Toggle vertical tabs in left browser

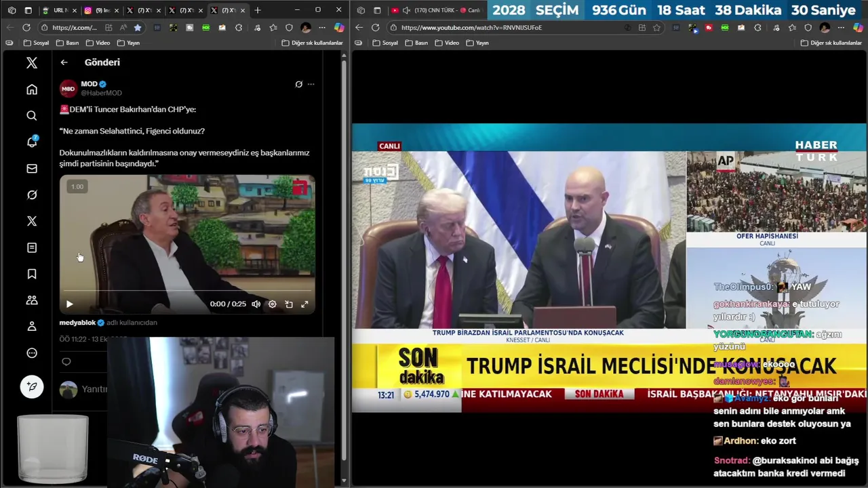[x=28, y=10]
